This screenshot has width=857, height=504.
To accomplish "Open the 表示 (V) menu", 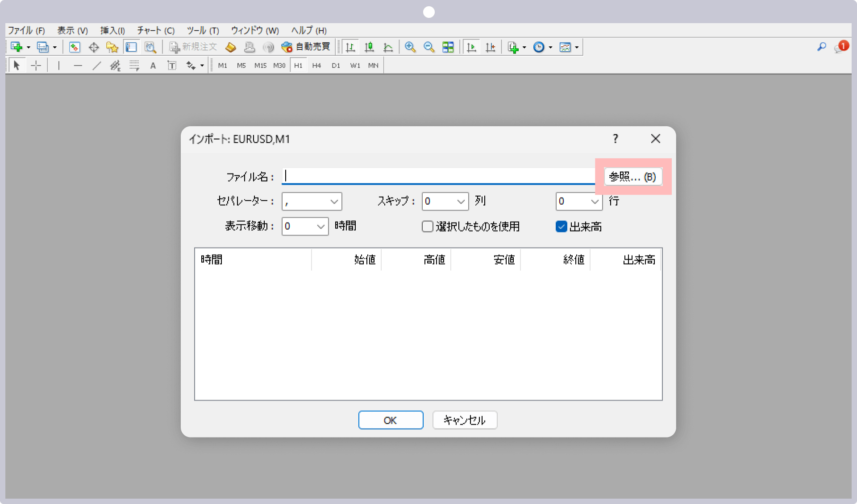I will point(72,30).
